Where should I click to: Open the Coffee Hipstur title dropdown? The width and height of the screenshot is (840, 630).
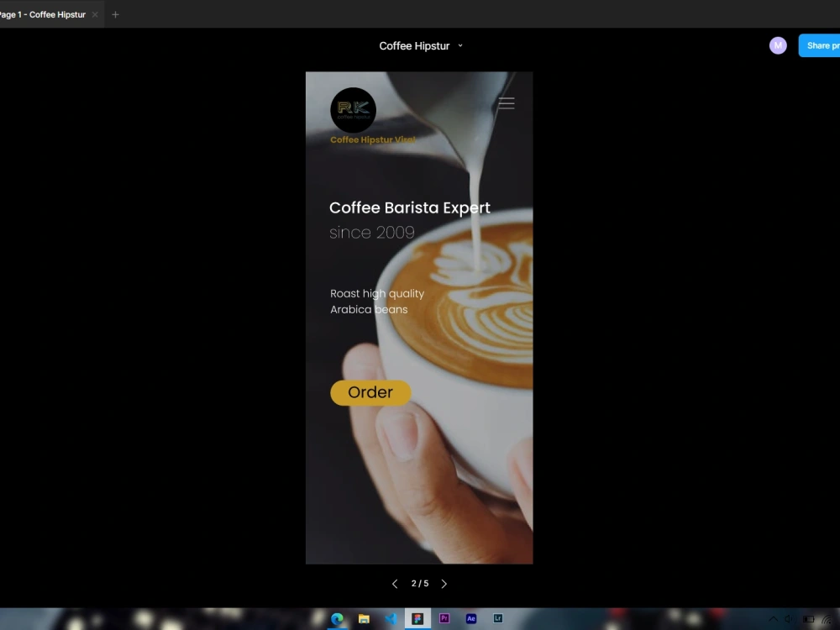click(x=460, y=46)
